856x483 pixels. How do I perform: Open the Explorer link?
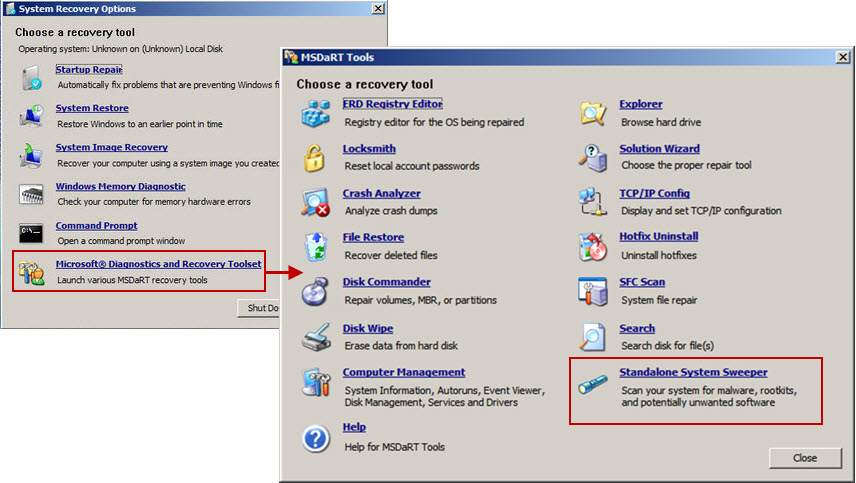(x=641, y=104)
